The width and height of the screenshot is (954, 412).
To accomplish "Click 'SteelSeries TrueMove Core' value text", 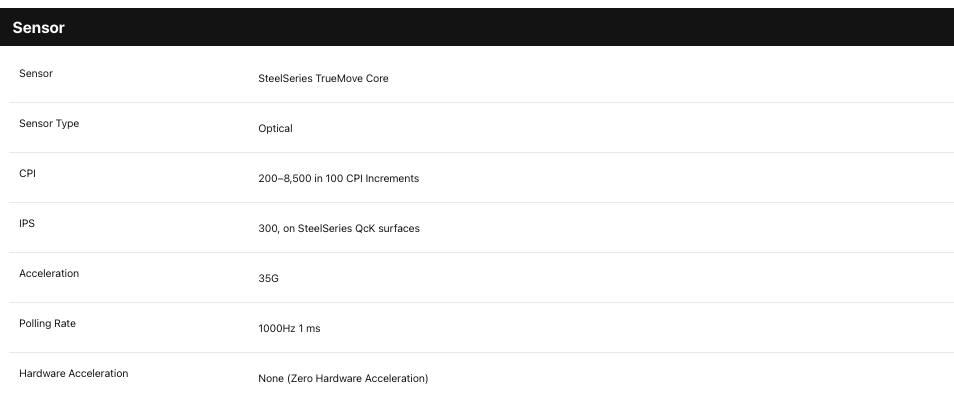I will [323, 78].
